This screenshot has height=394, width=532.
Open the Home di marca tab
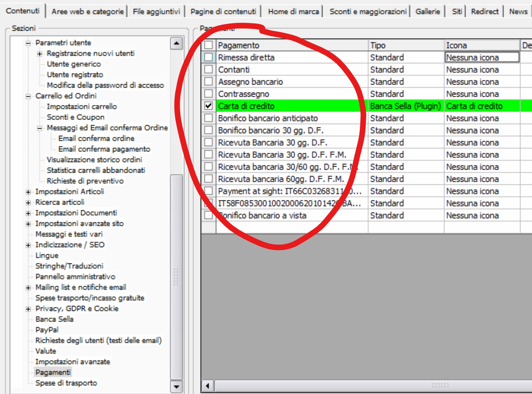point(293,12)
